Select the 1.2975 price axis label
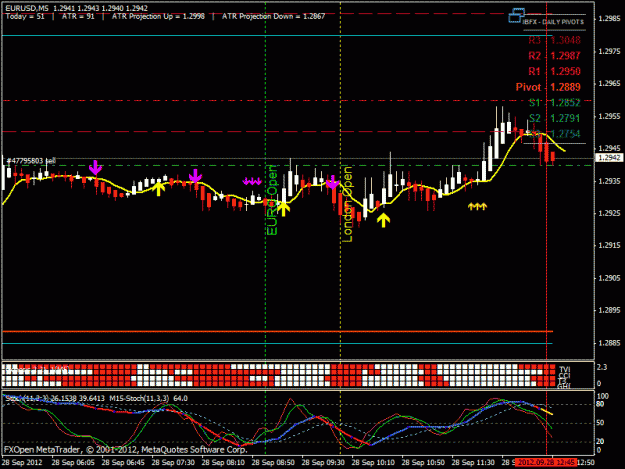Viewport: 625px width, 469px height. coord(609,51)
